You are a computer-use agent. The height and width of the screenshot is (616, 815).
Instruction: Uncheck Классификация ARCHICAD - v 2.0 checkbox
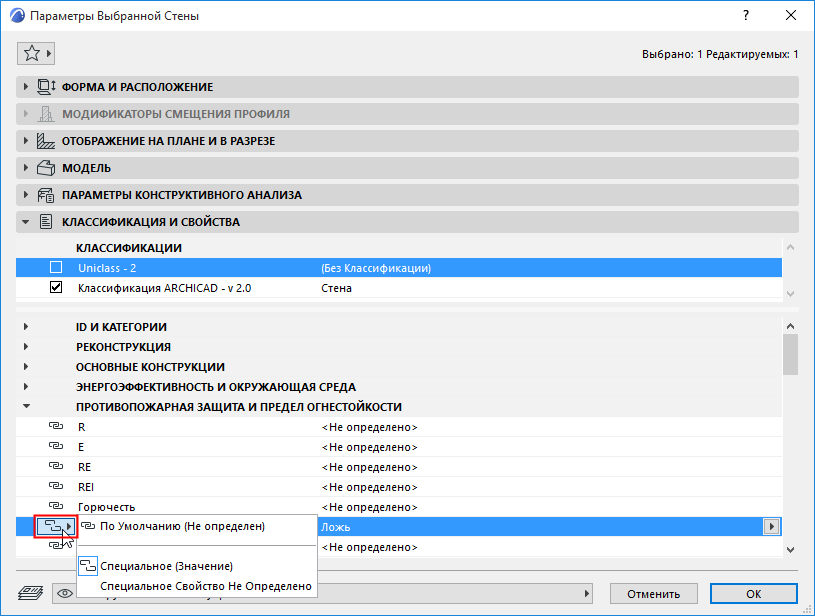tap(56, 287)
